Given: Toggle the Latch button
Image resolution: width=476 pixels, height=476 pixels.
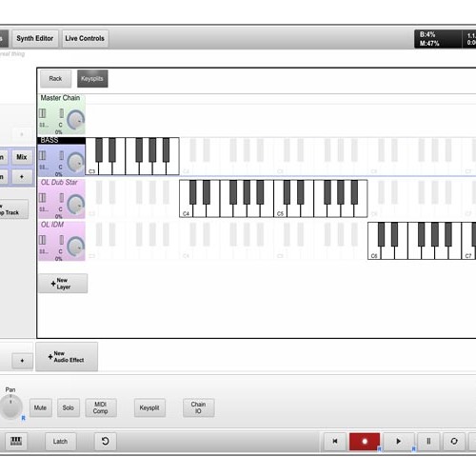Looking at the screenshot, I should pos(60,442).
